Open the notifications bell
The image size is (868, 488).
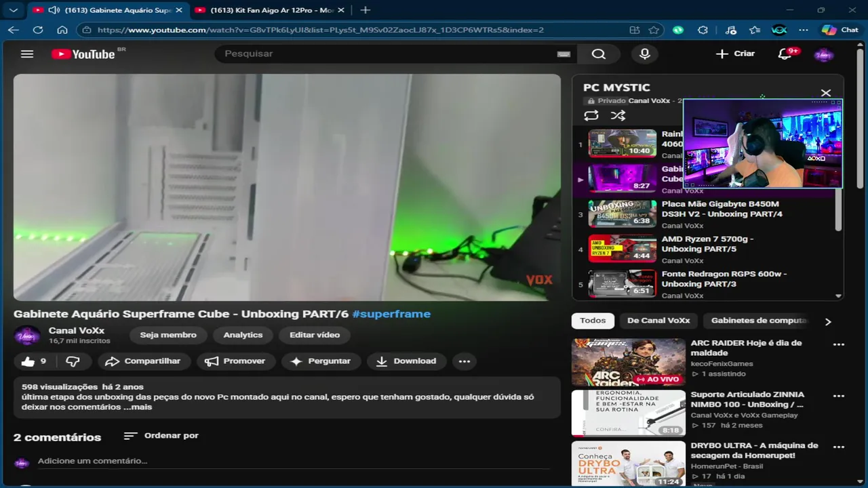[785, 54]
